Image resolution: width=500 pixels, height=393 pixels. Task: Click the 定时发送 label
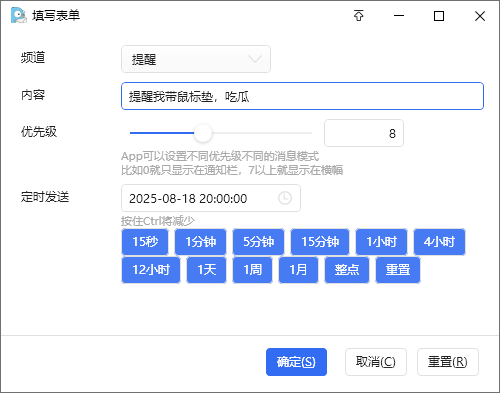[x=45, y=197]
